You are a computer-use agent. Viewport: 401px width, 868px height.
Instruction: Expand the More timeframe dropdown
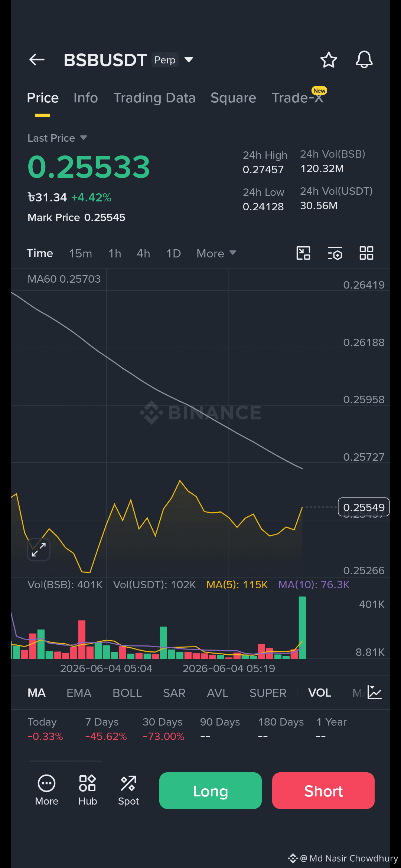coord(216,253)
